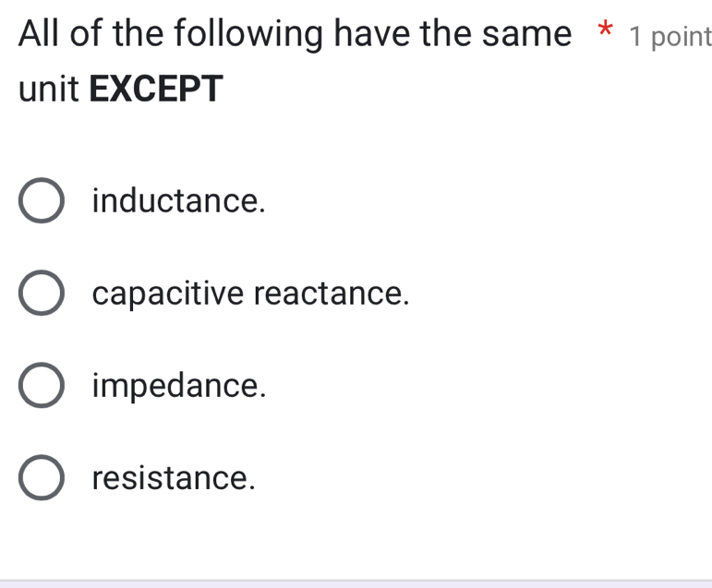
Task: Pick the impedance radio circle
Action: pyautogui.click(x=42, y=386)
